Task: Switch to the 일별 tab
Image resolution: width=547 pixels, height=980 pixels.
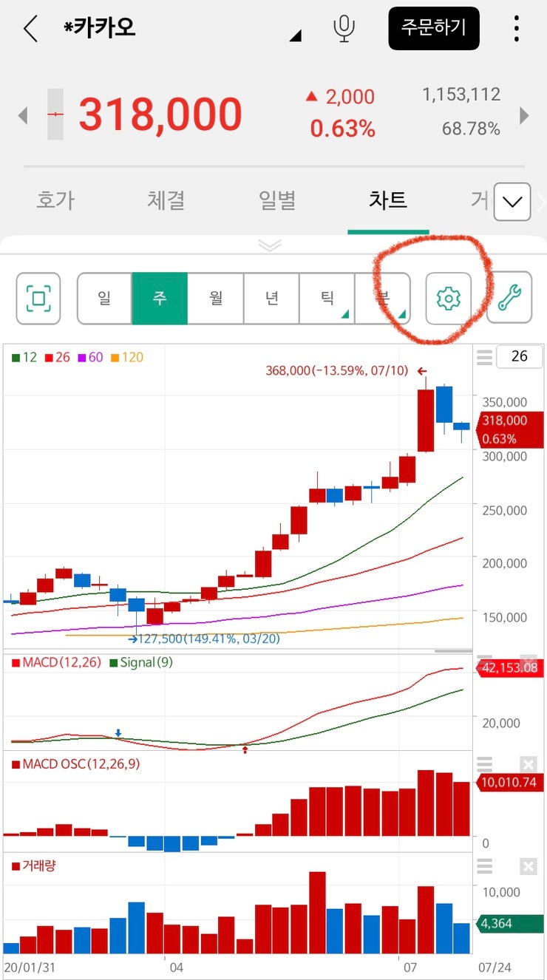Action: coord(277,200)
